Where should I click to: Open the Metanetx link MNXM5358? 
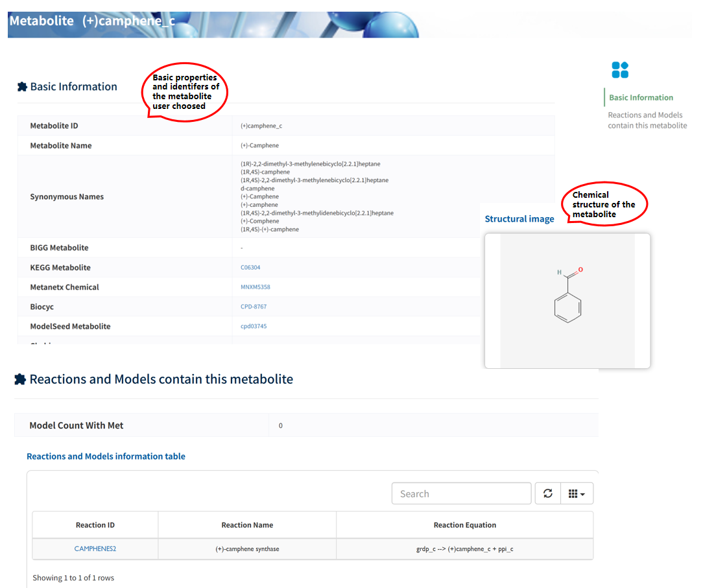tap(255, 287)
